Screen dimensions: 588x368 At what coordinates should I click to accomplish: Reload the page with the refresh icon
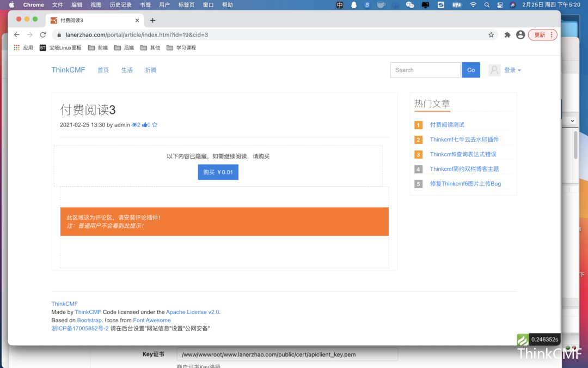coord(43,35)
